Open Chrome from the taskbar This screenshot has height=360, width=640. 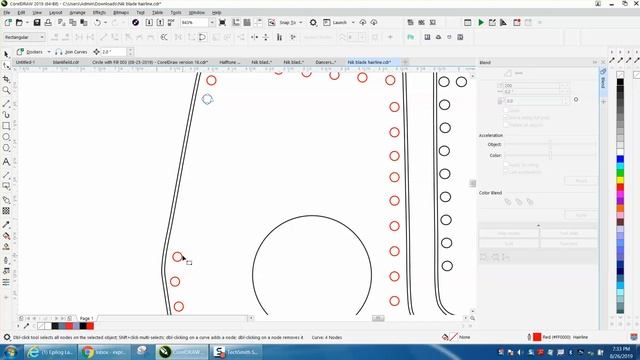104,352
